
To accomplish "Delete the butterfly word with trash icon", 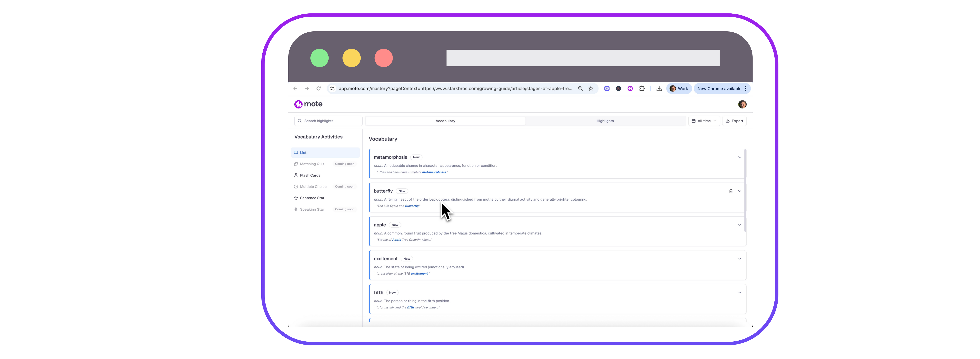I will pos(731,191).
